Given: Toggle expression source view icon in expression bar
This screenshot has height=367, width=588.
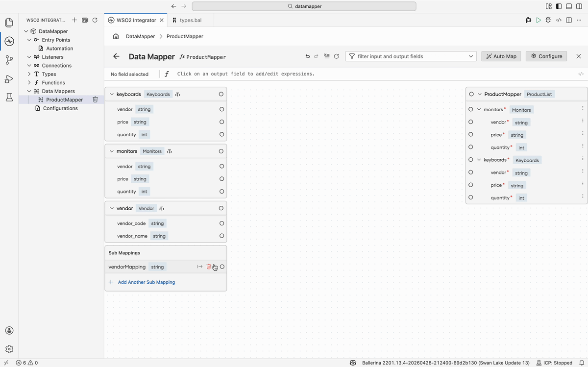Looking at the screenshot, I should [581, 74].
